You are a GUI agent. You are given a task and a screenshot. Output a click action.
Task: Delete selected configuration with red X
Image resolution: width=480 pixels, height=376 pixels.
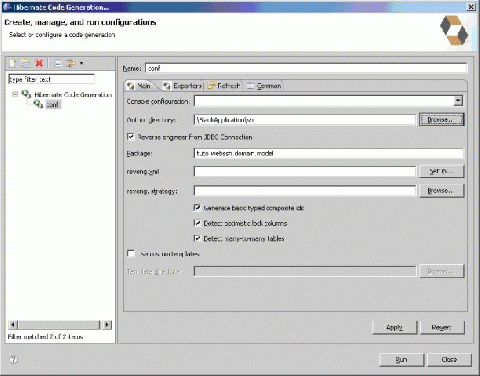[39, 63]
